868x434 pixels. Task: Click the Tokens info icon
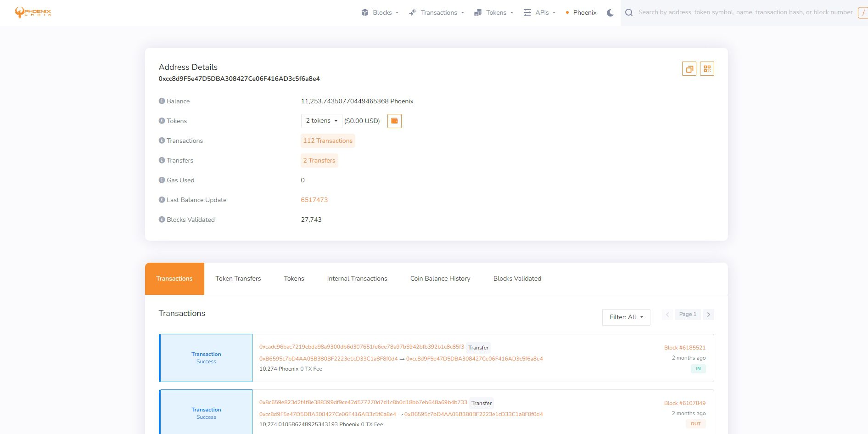point(162,121)
